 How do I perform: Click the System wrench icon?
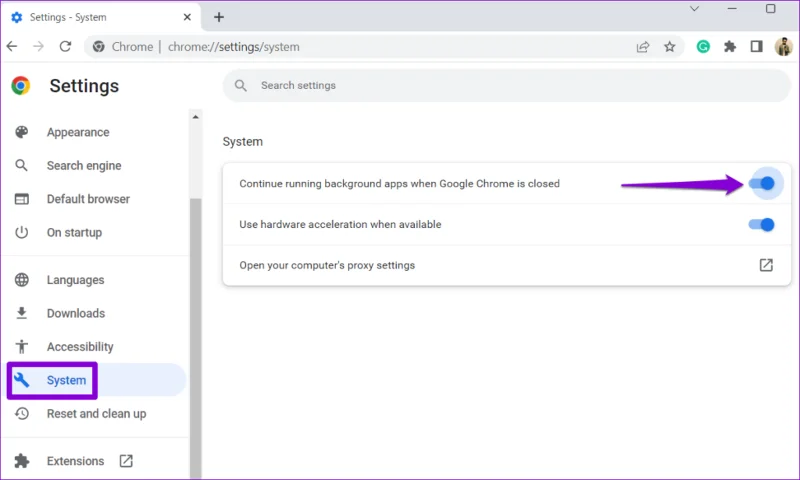(x=21, y=380)
